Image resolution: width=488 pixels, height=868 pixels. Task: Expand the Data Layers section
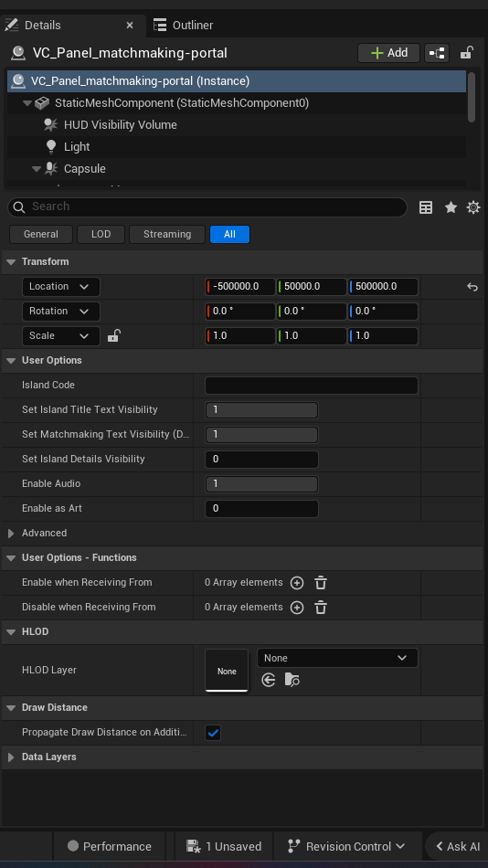coord(11,757)
